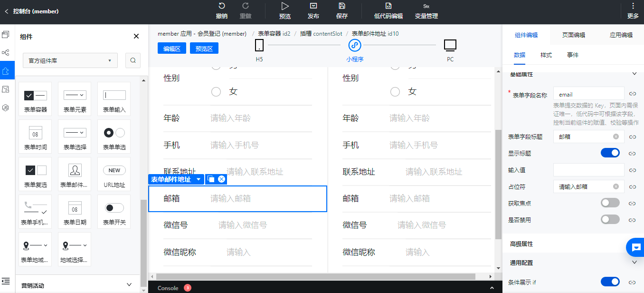Open 变量管理 variable management
The height and width of the screenshot is (293, 644).
click(x=426, y=11)
